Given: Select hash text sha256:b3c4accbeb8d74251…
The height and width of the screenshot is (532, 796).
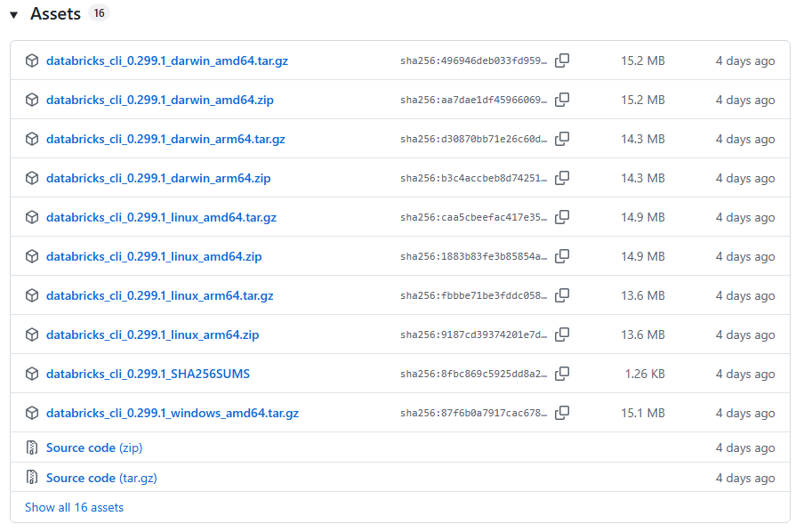Looking at the screenshot, I should point(474,178).
